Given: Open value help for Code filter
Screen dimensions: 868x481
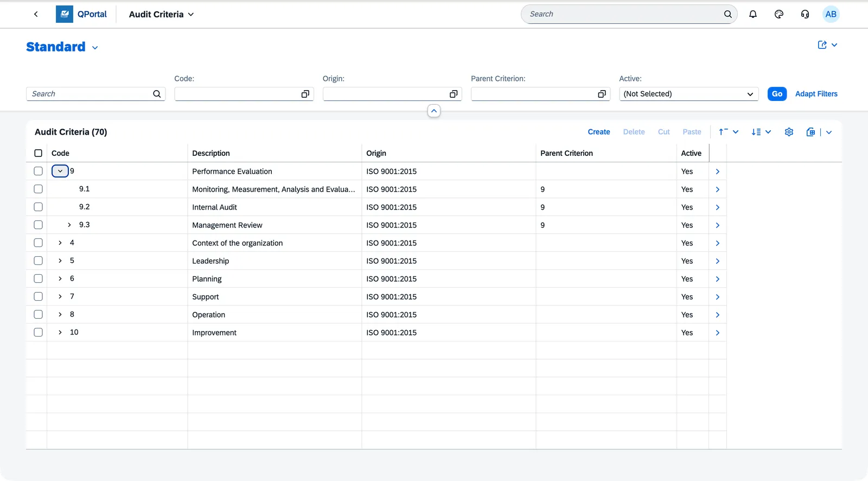Looking at the screenshot, I should 305,94.
